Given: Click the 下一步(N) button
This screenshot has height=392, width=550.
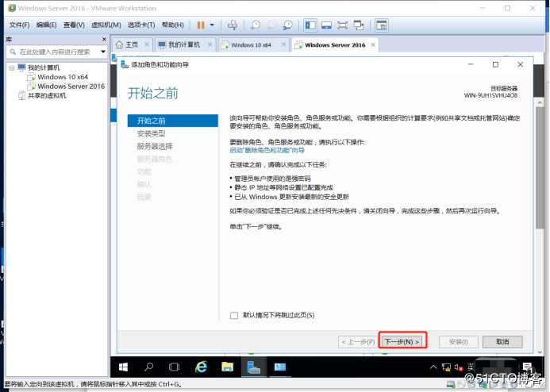Looking at the screenshot, I should [402, 341].
